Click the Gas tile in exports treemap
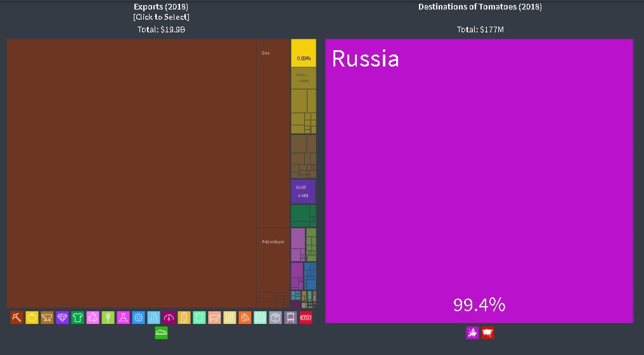Screen dimensions: 644x355 click(273, 134)
